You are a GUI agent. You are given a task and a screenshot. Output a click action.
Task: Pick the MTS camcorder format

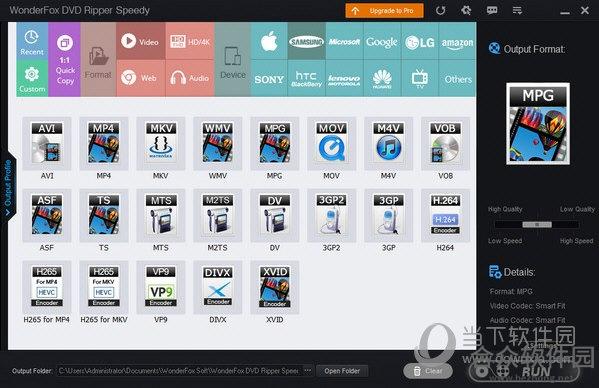coord(161,215)
